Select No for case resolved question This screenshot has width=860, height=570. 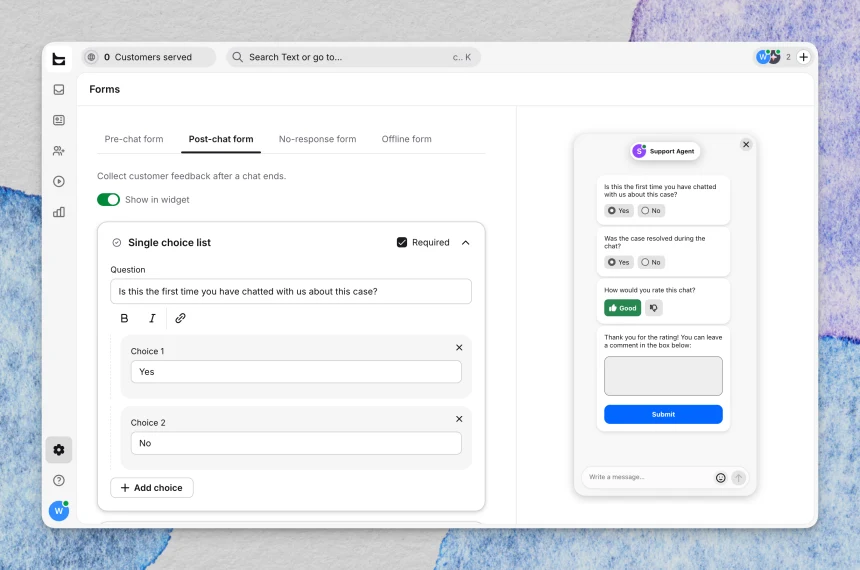[x=651, y=262]
